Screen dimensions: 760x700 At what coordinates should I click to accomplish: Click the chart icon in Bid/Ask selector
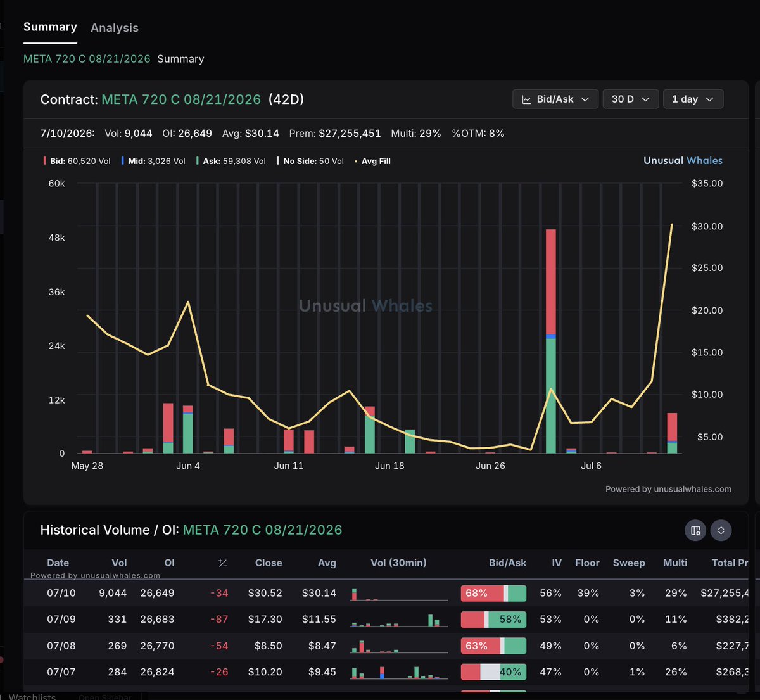click(x=526, y=99)
